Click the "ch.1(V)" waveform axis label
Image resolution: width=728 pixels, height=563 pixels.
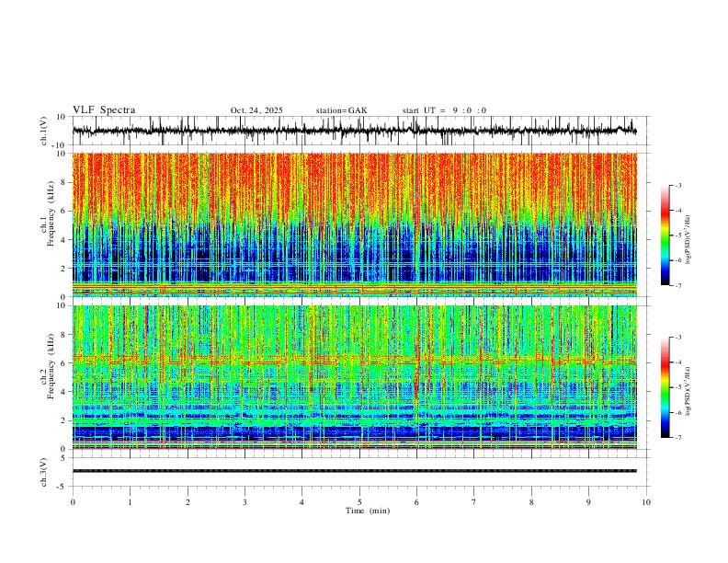click(x=44, y=131)
